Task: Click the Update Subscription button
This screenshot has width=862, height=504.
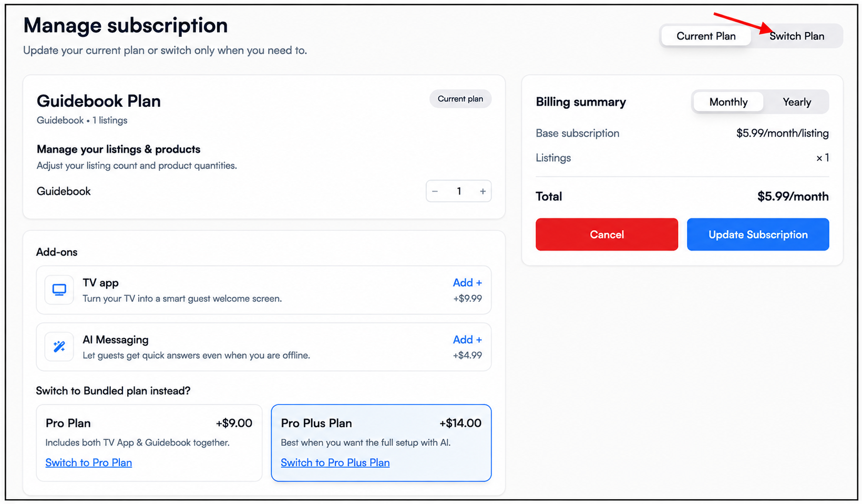Action: [758, 234]
